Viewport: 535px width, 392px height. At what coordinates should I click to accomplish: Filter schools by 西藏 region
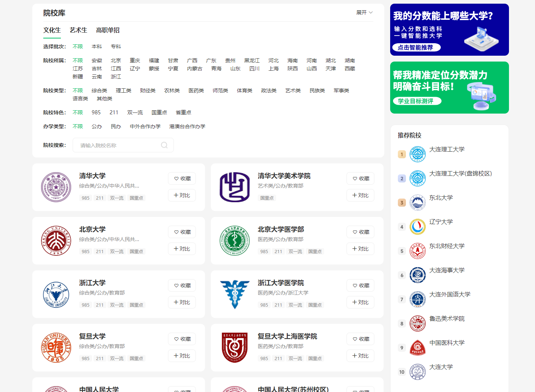coord(350,69)
